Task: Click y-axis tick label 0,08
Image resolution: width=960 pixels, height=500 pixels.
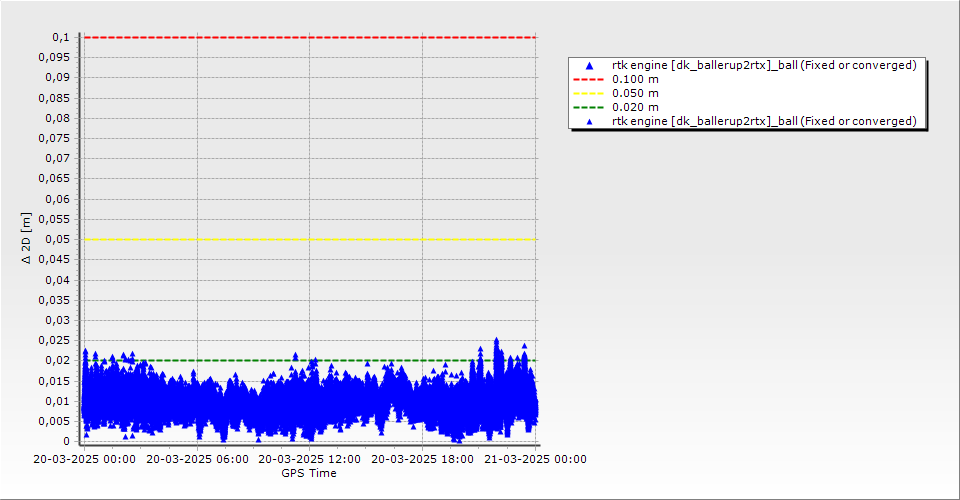Action: tap(58, 119)
